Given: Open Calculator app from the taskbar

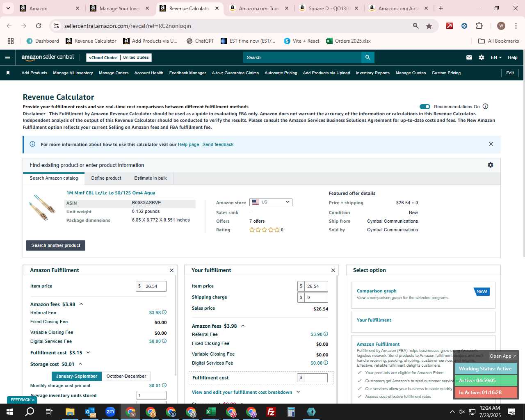Looking at the screenshot, I should click(x=291, y=412).
